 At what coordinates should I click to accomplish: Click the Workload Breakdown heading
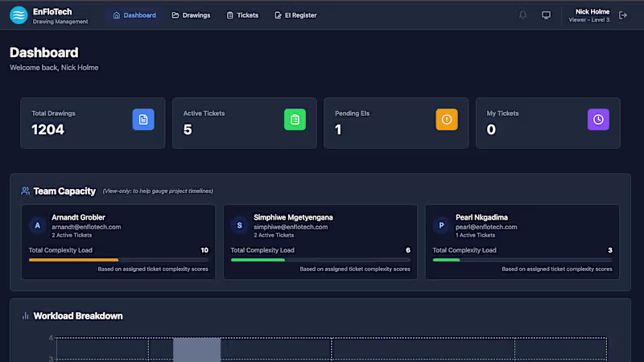tap(78, 316)
